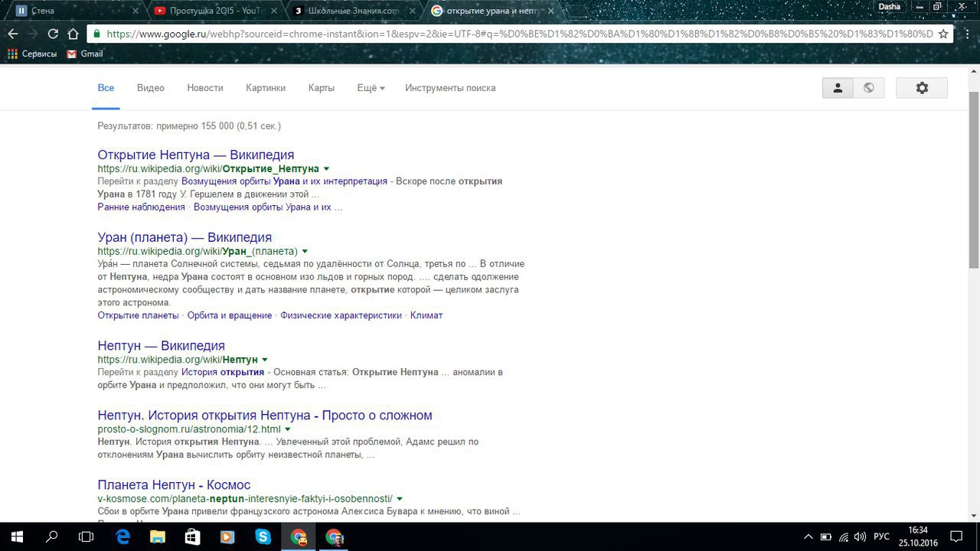This screenshot has width=980, height=551.
Task: Bookmark this page with the star
Action: pyautogui.click(x=943, y=34)
